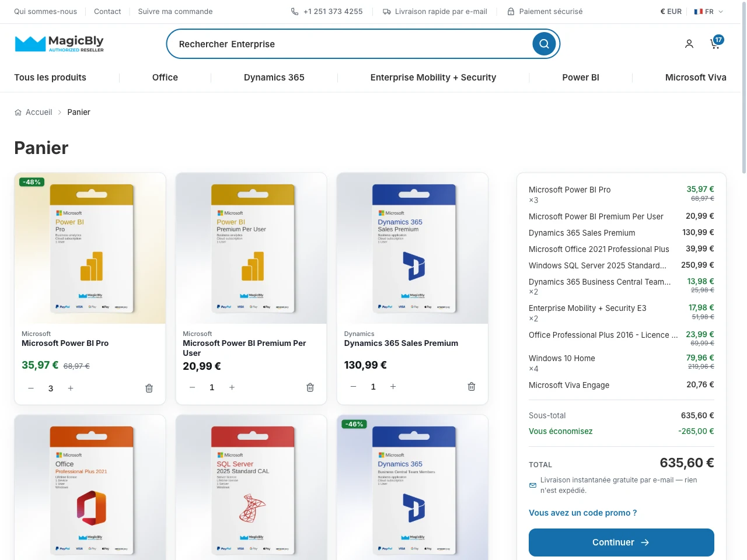Open Qui sommes-nous link
Screen dimensions: 747x560
click(46, 12)
